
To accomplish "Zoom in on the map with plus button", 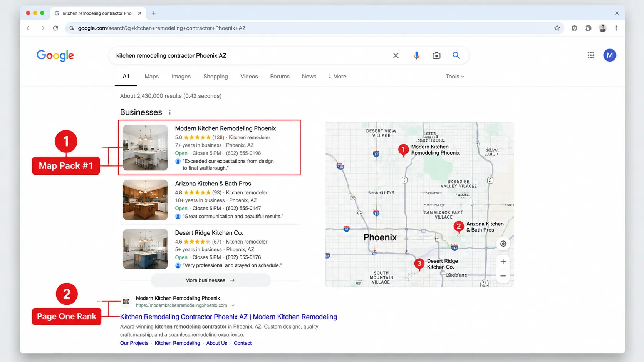I will point(503,262).
